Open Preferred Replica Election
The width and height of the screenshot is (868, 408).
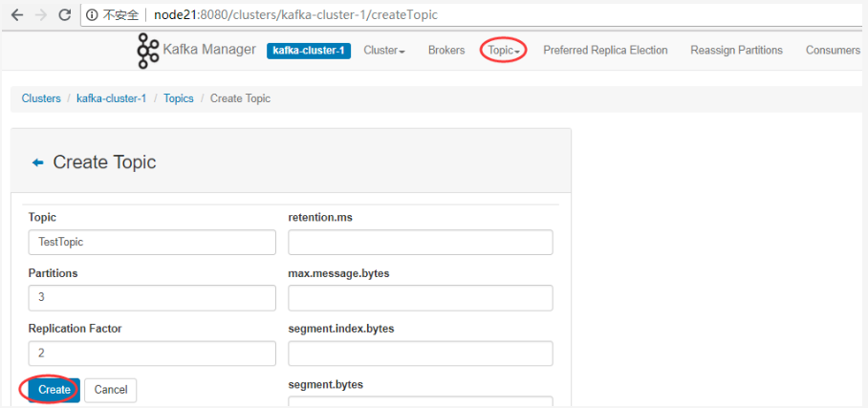[605, 51]
